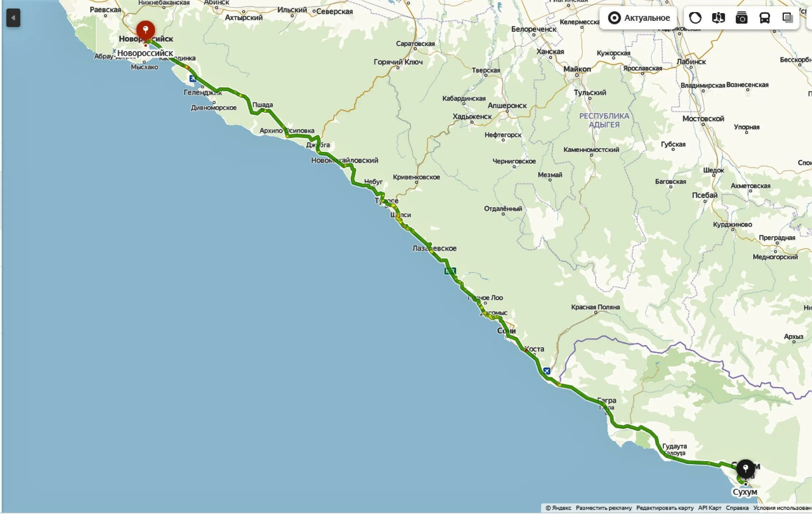Viewport: 812px width, 517px height.
Task: Click the Ахтырский label
Action: 244,18
